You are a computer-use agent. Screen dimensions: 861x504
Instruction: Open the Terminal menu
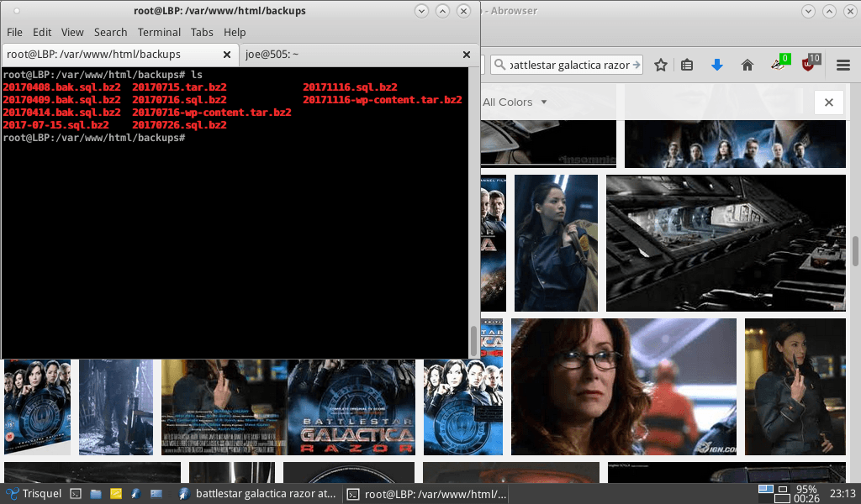click(x=159, y=33)
